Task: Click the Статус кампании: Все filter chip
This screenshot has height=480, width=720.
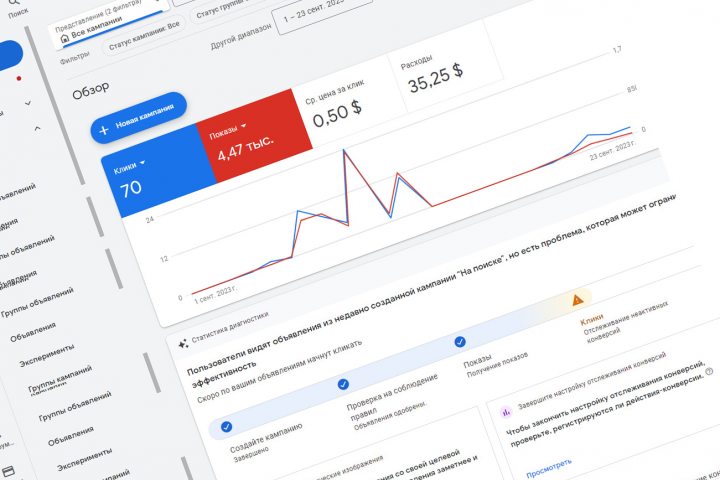Action: click(x=144, y=35)
